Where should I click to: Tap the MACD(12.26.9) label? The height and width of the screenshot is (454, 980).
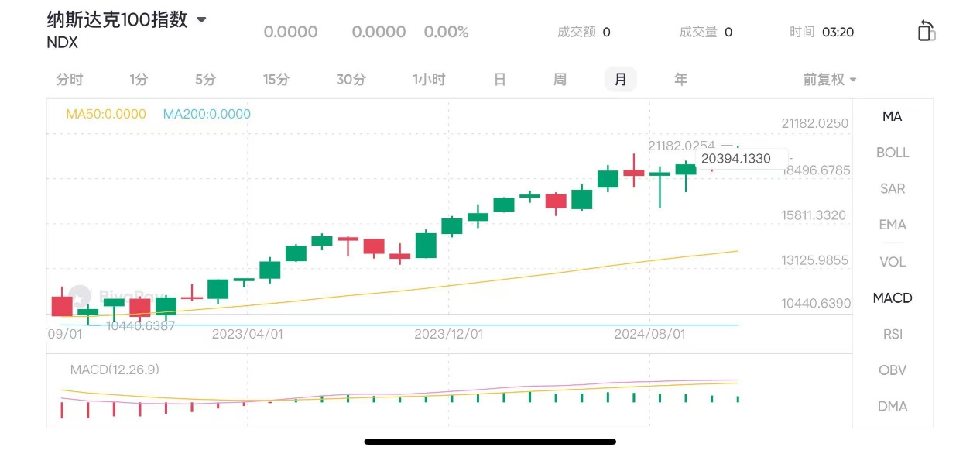point(115,370)
